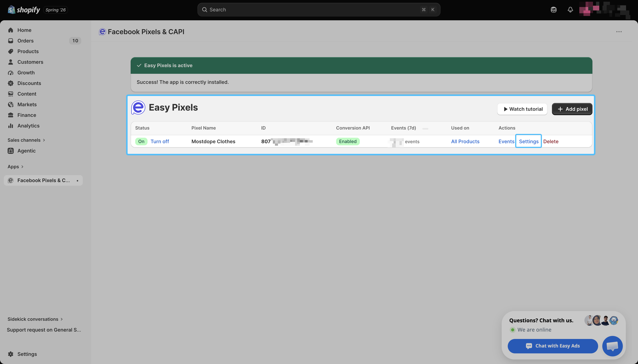Screen dimensions: 638x364
Task: Delete the Mostdope Clothes pixel
Action: click(551, 142)
